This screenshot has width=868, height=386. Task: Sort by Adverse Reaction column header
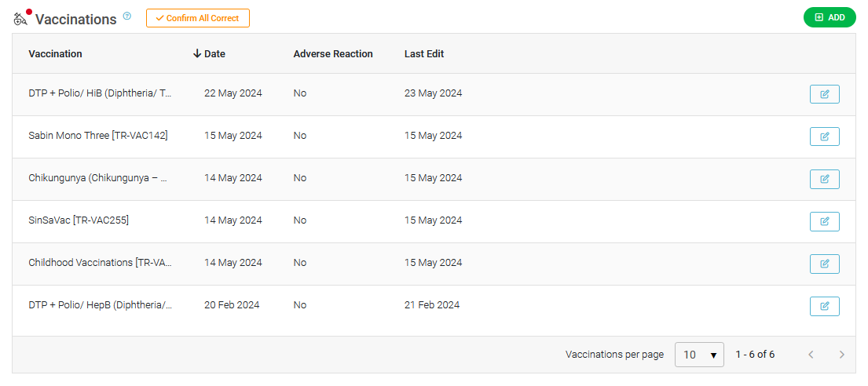point(333,53)
